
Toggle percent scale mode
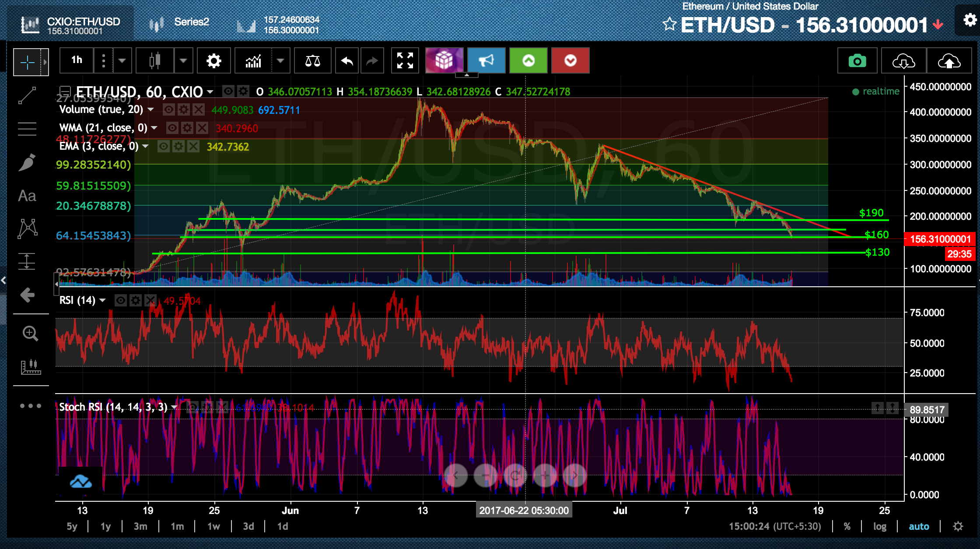click(x=847, y=526)
